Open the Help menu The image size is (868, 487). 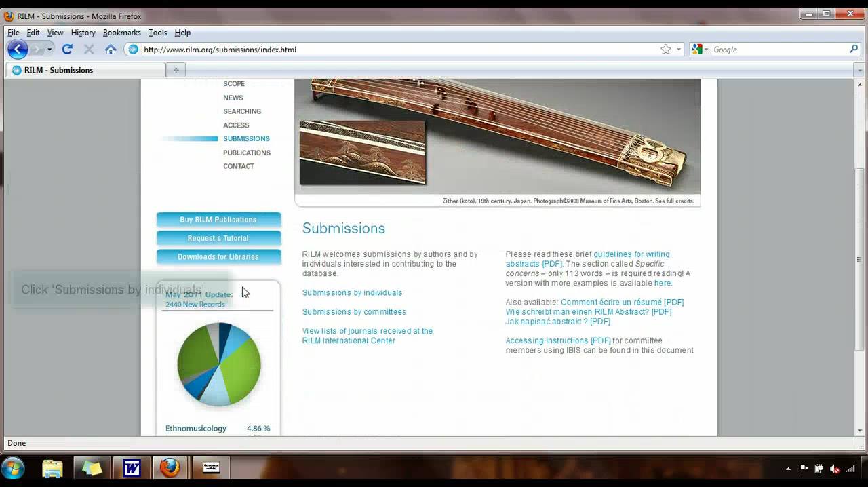(x=182, y=33)
